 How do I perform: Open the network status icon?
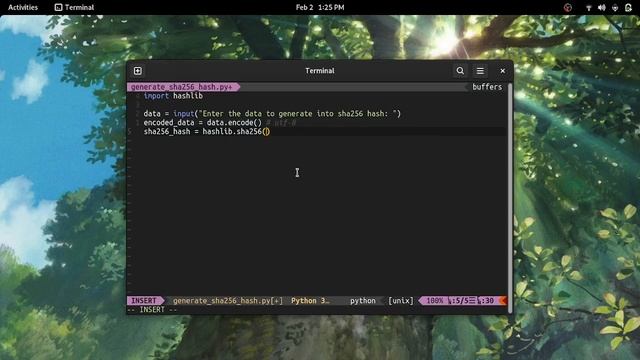[x=589, y=7]
